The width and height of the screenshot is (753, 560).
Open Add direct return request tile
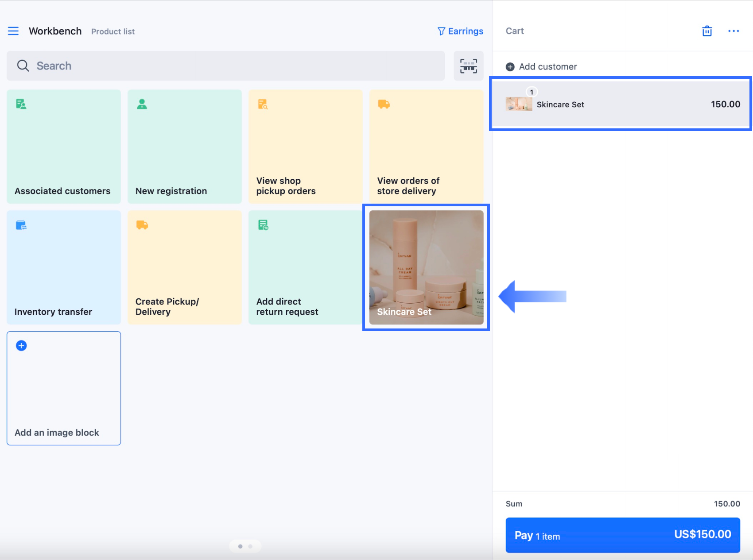pos(305,267)
